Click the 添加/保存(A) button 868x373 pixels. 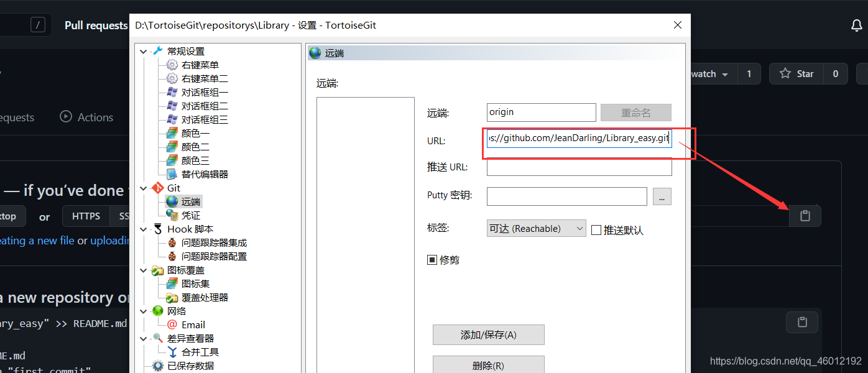(488, 334)
